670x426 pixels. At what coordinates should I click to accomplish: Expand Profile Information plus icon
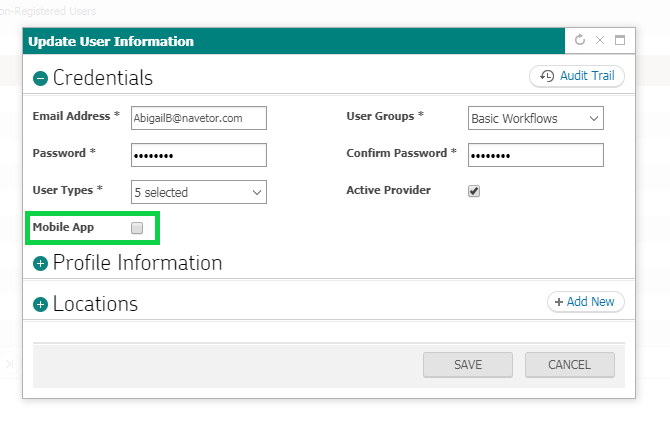(41, 264)
